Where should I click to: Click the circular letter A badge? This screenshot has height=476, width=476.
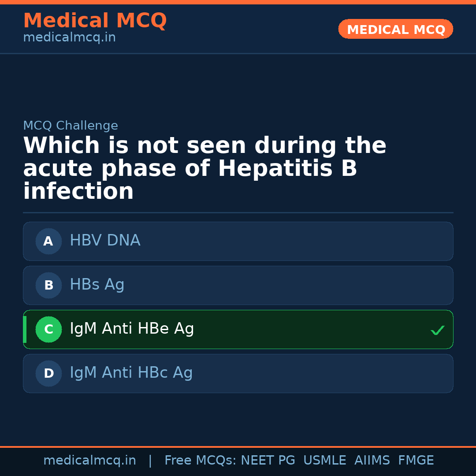[x=48, y=241]
